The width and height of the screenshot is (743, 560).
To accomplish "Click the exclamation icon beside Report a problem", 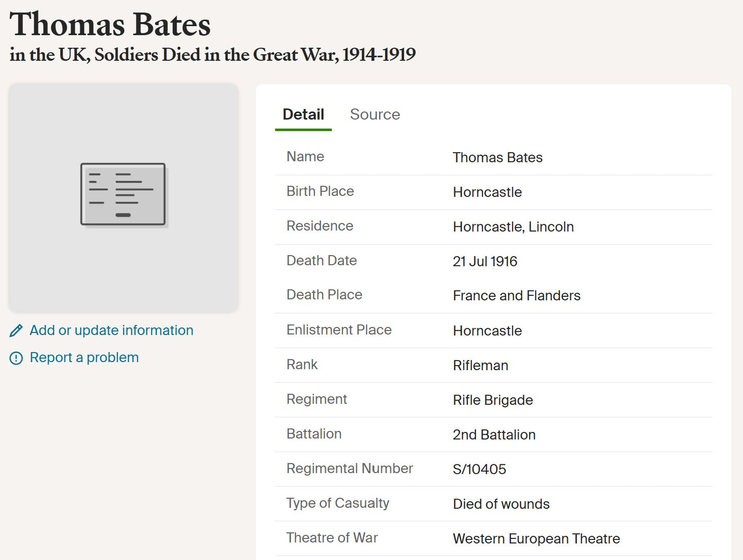I will click(16, 358).
